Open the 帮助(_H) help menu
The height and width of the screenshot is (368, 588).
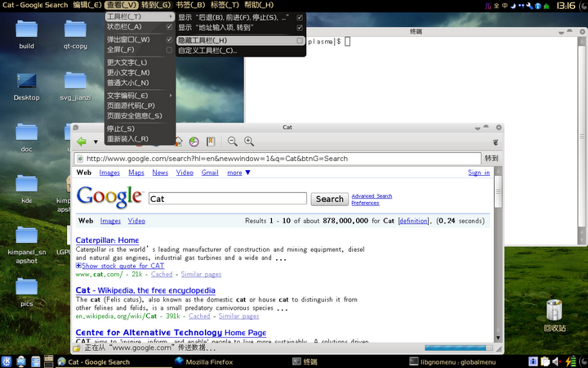(259, 5)
